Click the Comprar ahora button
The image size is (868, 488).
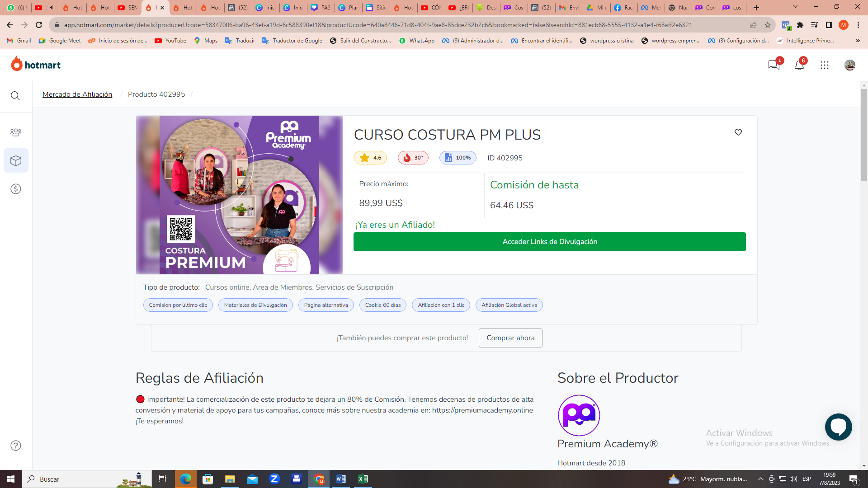point(510,338)
